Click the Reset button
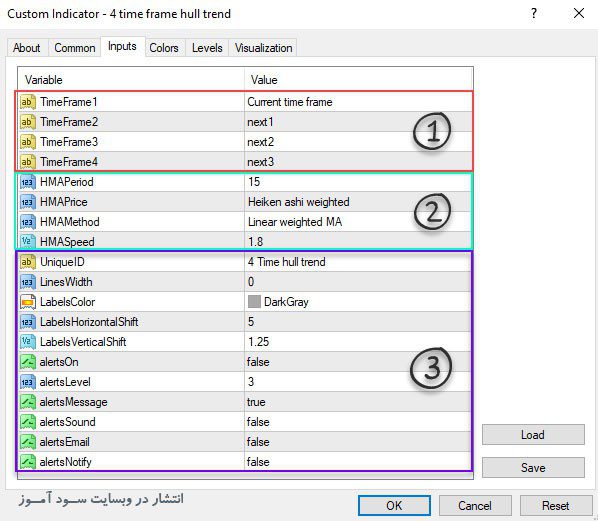 556,506
